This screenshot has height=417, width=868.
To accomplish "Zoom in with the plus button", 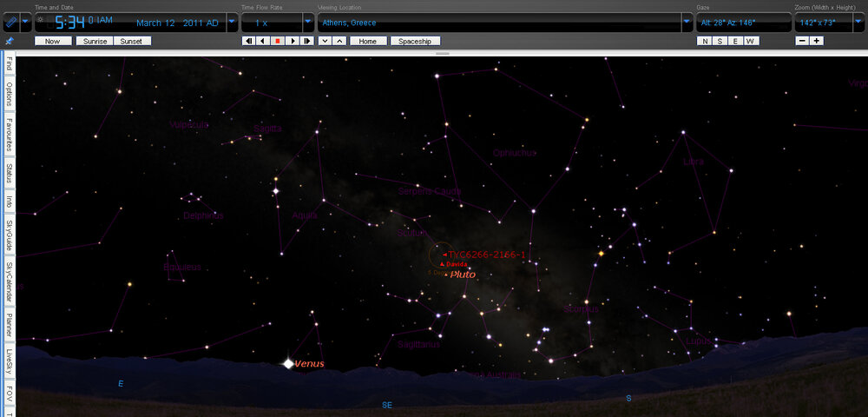I will coord(817,41).
